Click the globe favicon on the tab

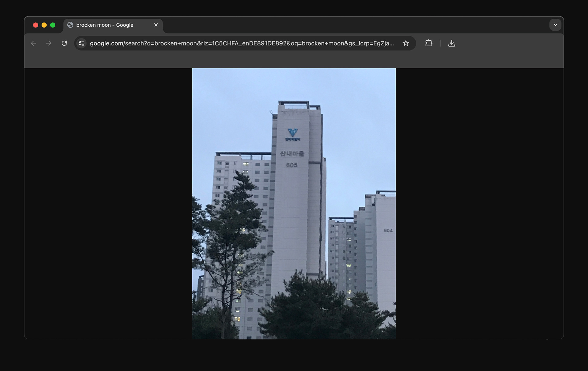[x=70, y=25]
